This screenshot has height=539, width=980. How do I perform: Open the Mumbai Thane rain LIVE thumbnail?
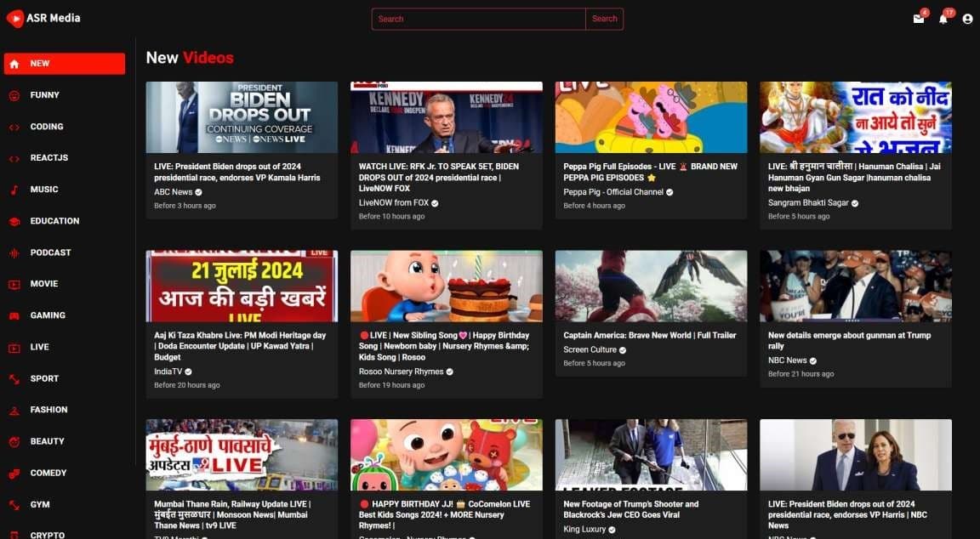click(x=242, y=455)
